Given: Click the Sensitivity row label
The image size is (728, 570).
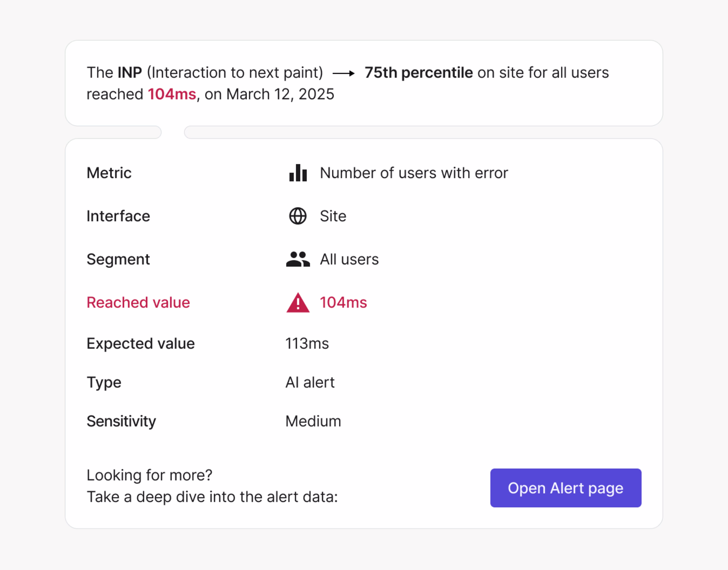Looking at the screenshot, I should click(121, 421).
